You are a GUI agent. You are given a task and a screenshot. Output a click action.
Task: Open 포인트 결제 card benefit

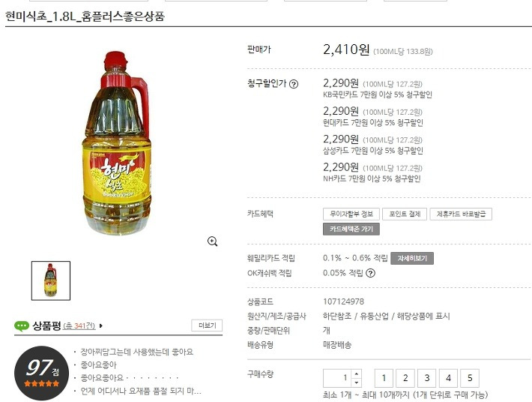click(x=405, y=214)
